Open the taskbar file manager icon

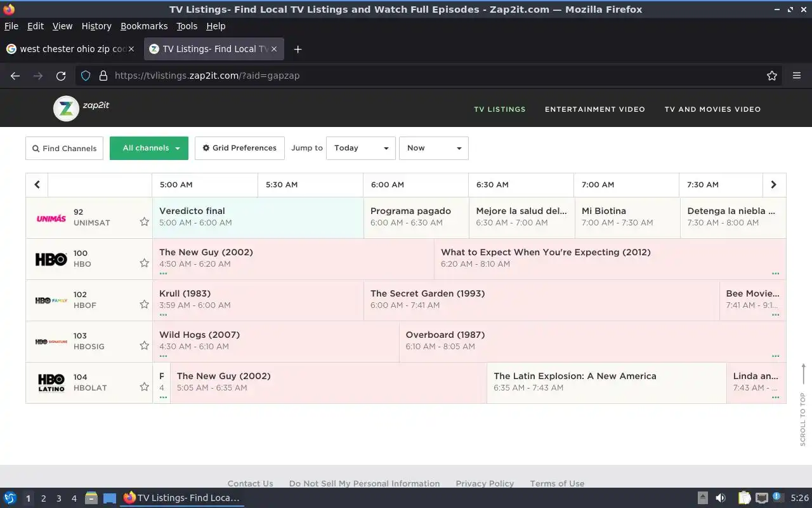point(91,498)
